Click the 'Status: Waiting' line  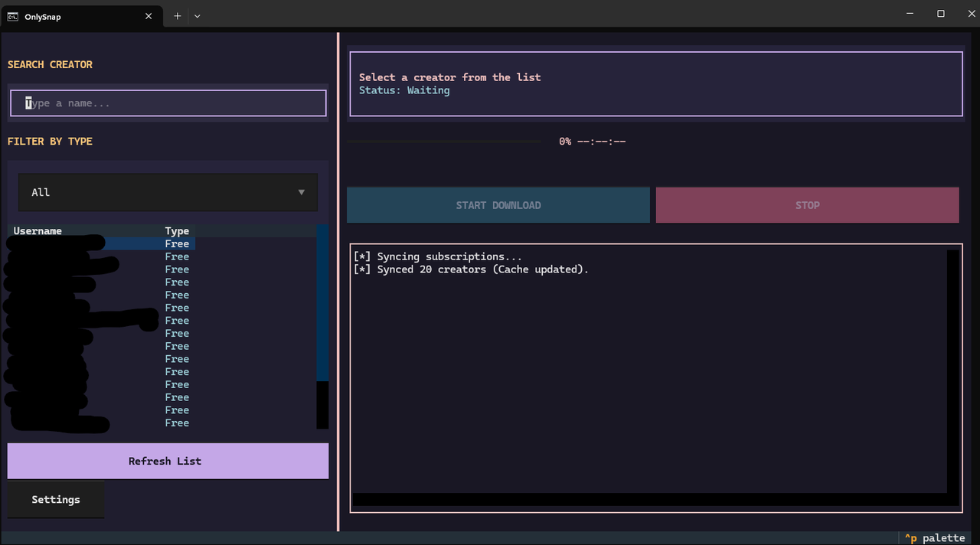[404, 90]
